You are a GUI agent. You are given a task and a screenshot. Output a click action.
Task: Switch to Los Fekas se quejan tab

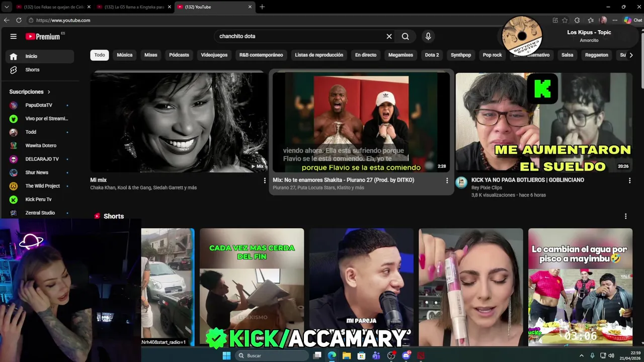pos(53,7)
